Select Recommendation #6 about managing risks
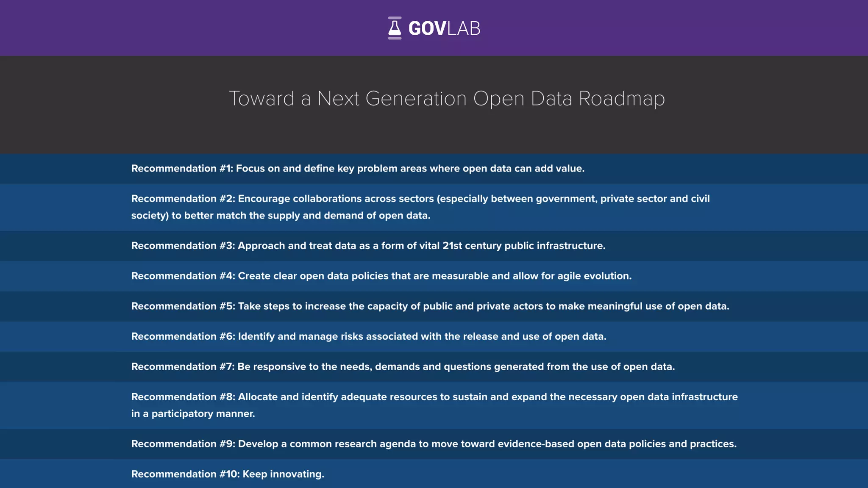The image size is (868, 488). [368, 336]
